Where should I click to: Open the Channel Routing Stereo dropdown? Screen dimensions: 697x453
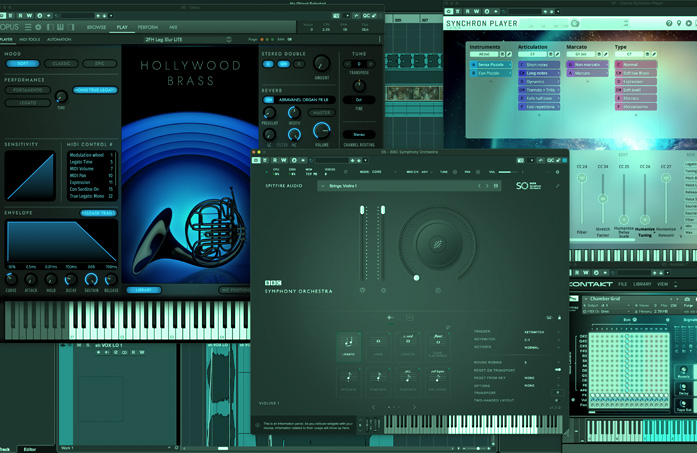(359, 134)
